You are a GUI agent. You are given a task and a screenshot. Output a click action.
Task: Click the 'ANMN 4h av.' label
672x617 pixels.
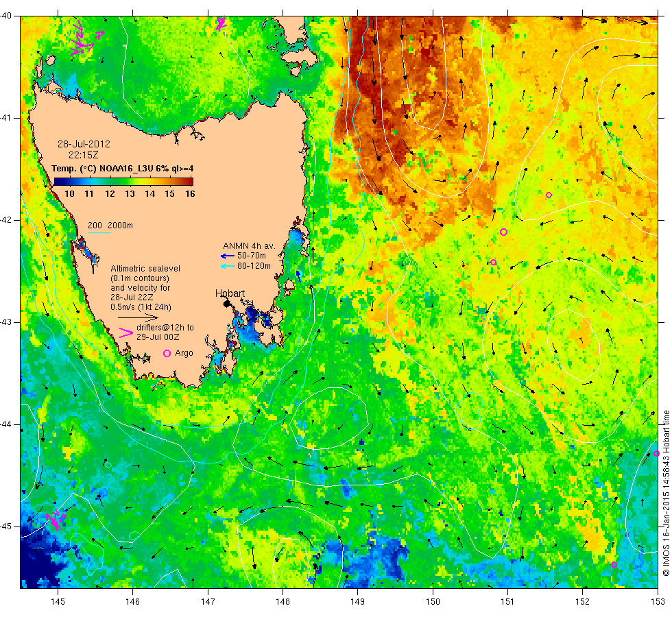[x=249, y=246]
